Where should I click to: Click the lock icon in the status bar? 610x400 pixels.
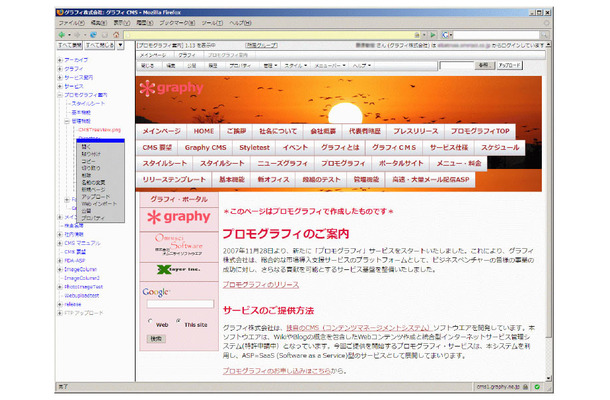tap(525, 387)
